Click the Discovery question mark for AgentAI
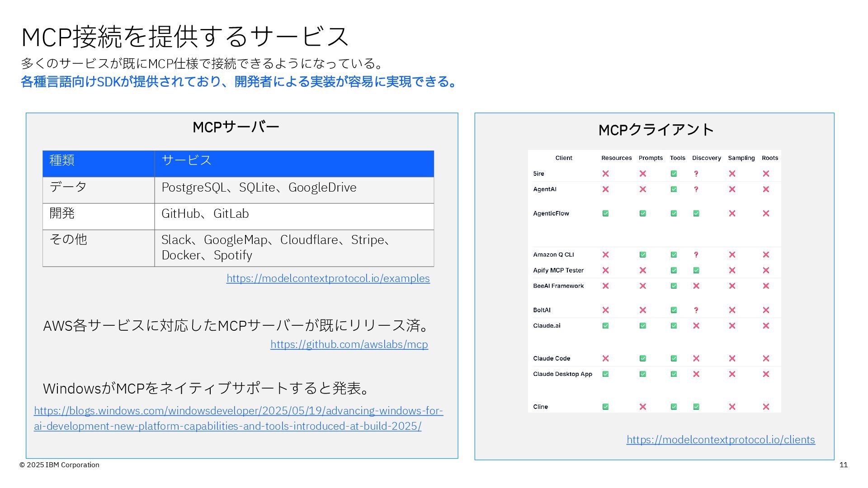868x488 pixels. [x=696, y=189]
